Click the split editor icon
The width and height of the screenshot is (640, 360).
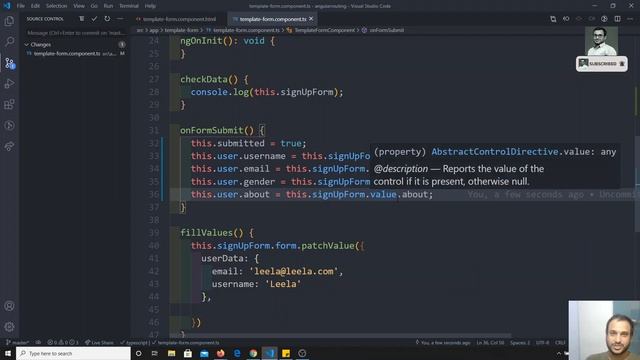pyautogui.click(x=617, y=19)
